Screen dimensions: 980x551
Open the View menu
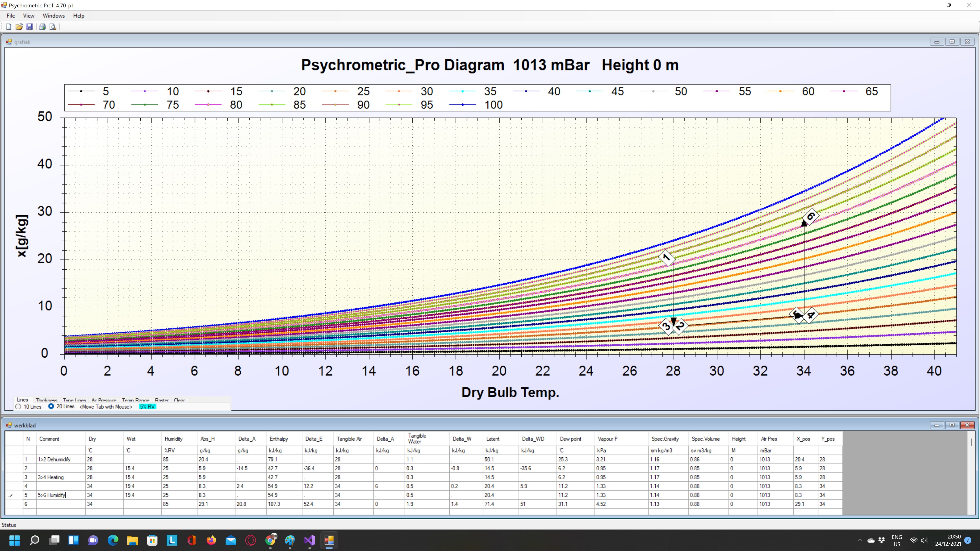coord(29,16)
